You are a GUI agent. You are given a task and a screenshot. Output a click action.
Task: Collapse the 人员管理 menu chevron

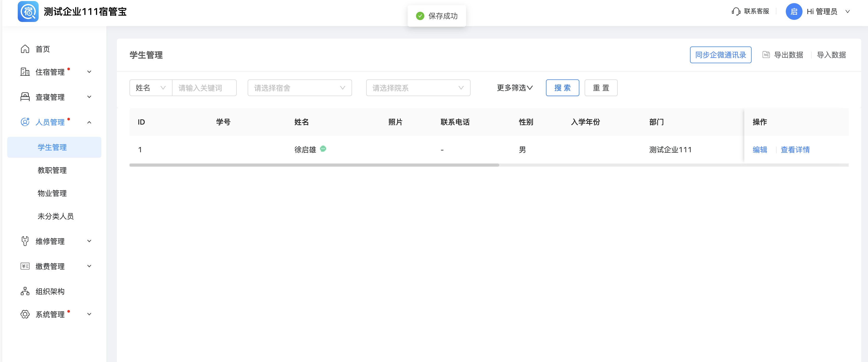[x=89, y=122]
